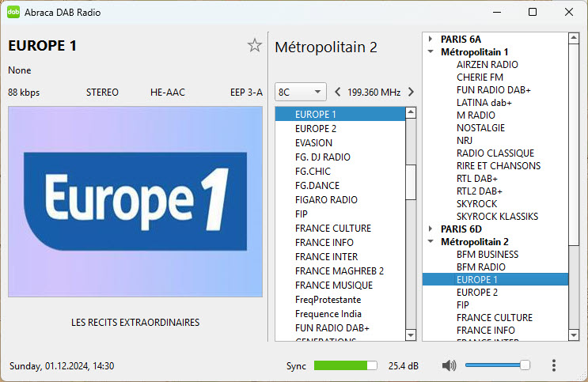This screenshot has height=382, width=588.
Task: Select SKYROCK in ensemble tree
Action: pyautogui.click(x=476, y=204)
